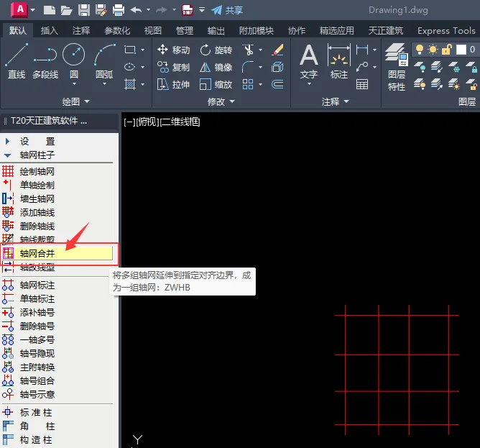Click the Leader tool icon

[362, 66]
